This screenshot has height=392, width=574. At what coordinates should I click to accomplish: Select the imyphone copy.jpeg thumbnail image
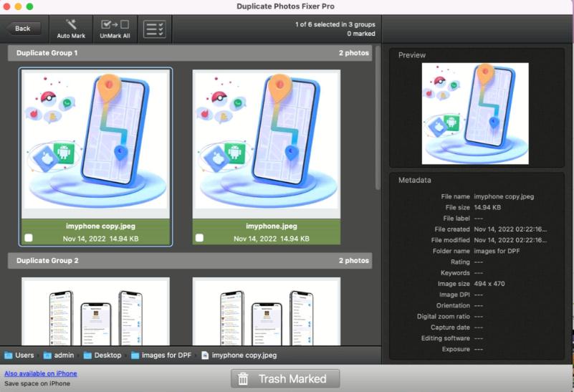(x=95, y=143)
